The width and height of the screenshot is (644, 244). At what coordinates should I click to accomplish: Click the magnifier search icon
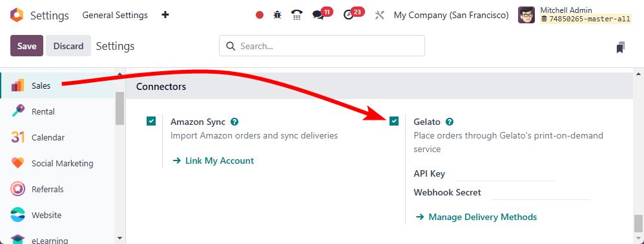231,46
